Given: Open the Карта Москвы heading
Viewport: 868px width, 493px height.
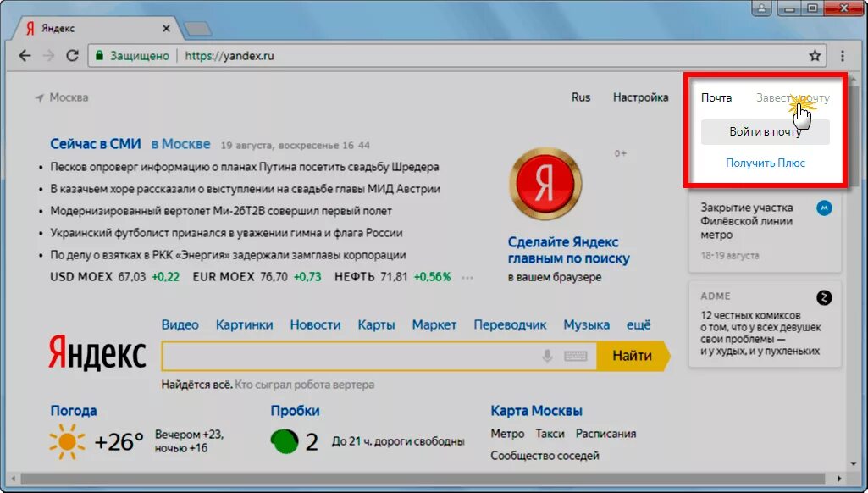Looking at the screenshot, I should point(536,411).
